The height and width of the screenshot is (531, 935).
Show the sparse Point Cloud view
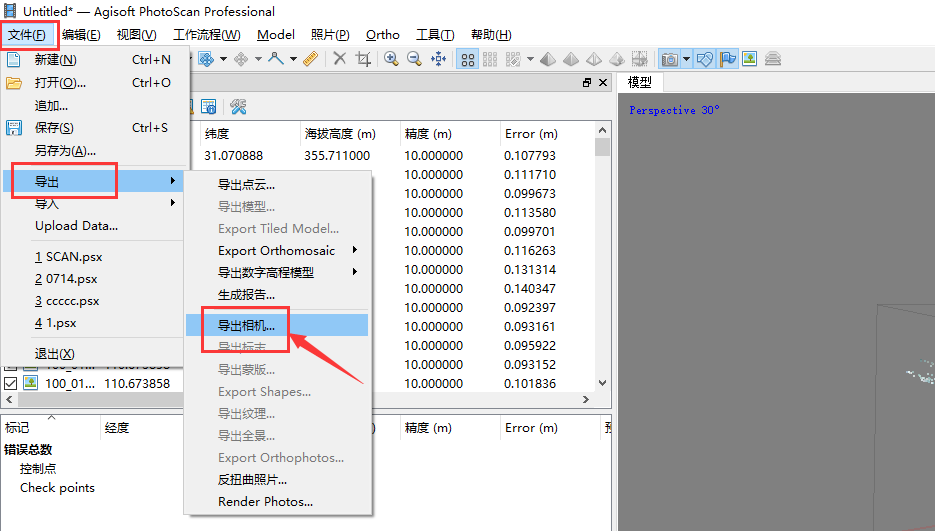point(468,59)
